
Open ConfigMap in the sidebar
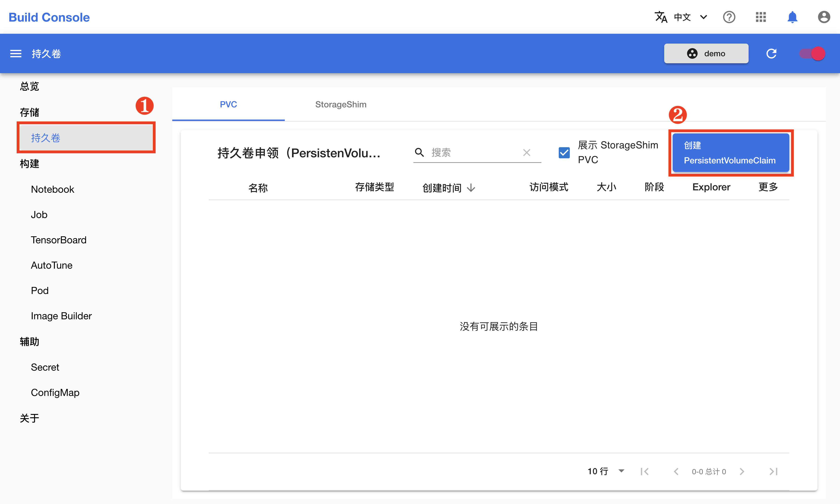pos(55,393)
